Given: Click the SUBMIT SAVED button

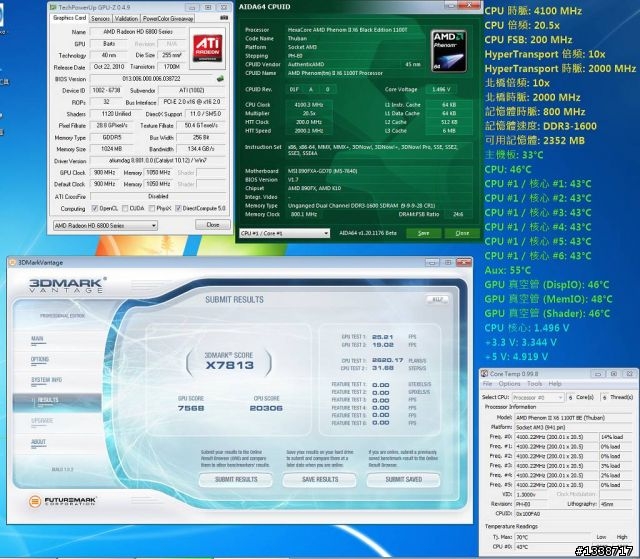Looking at the screenshot, I should point(404,479).
